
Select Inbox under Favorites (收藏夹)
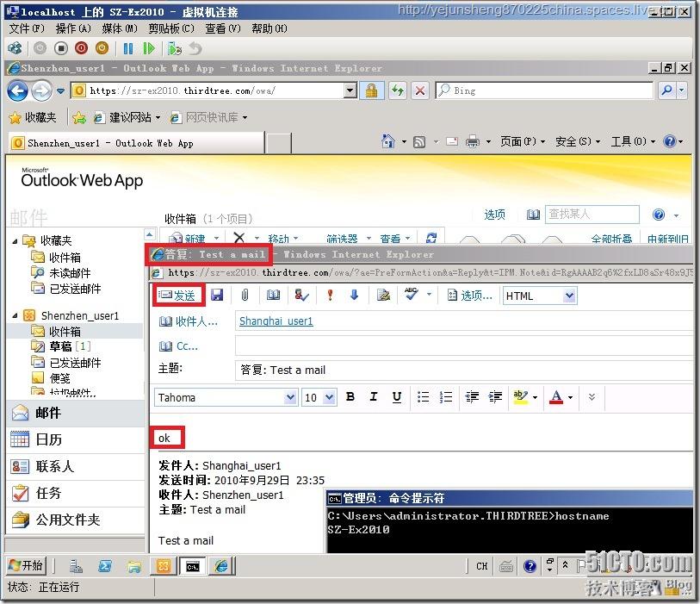57,258
